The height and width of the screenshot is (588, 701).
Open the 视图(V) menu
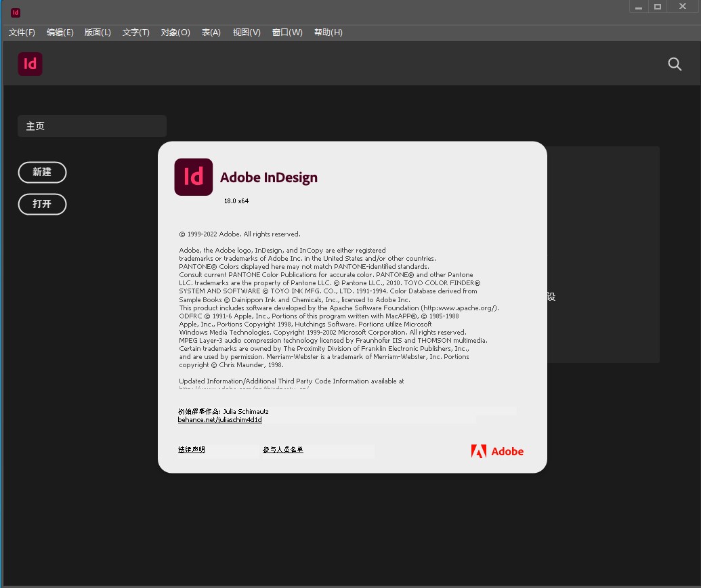pyautogui.click(x=246, y=32)
